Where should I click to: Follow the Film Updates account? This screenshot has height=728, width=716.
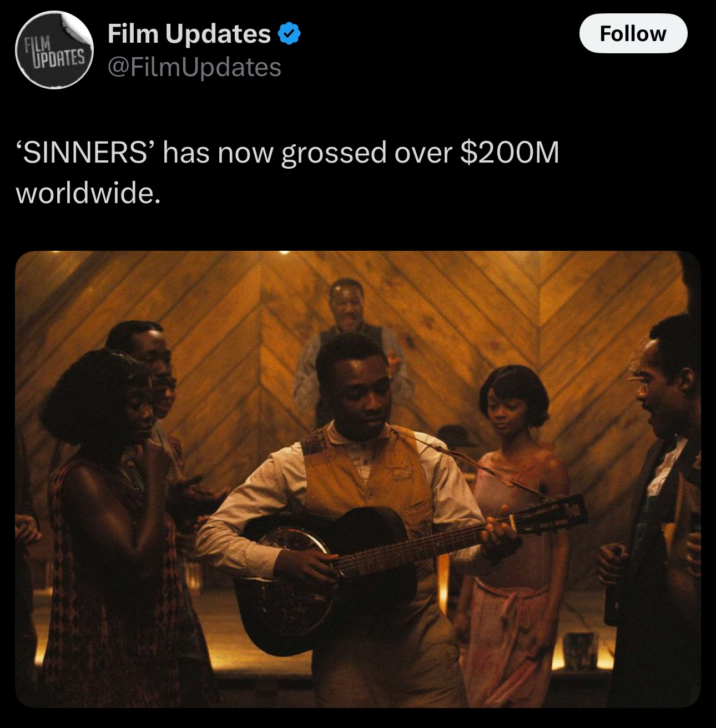click(633, 34)
